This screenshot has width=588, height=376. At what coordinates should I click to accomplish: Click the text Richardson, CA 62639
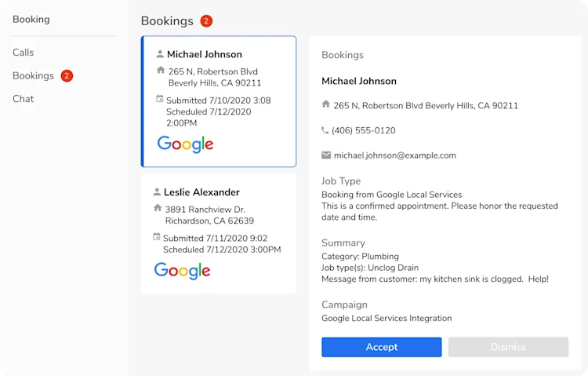point(209,221)
